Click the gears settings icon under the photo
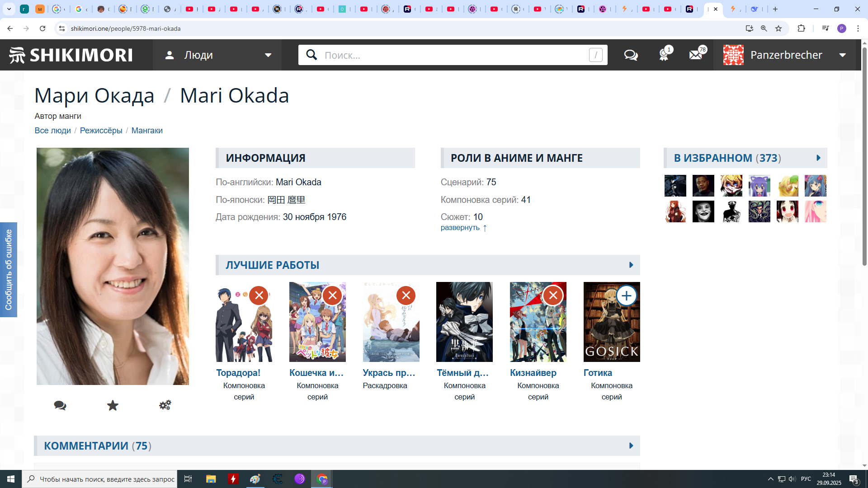This screenshot has height=488, width=868. coord(165,405)
